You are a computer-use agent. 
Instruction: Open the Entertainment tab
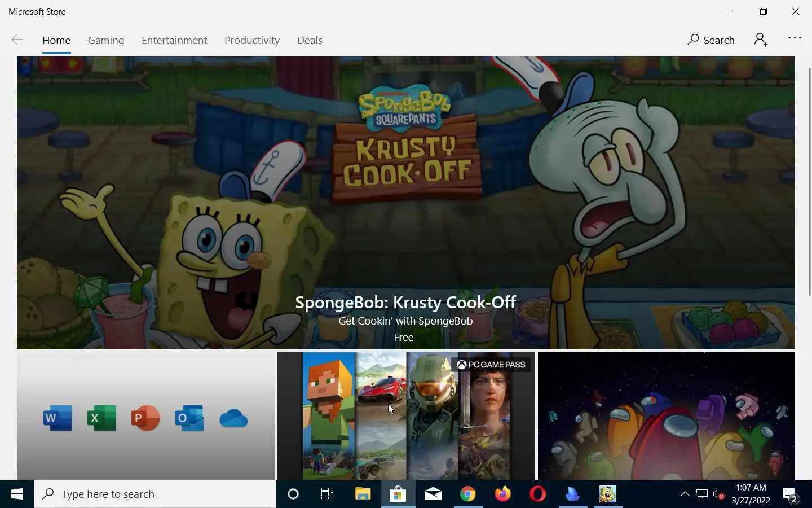pyautogui.click(x=174, y=41)
